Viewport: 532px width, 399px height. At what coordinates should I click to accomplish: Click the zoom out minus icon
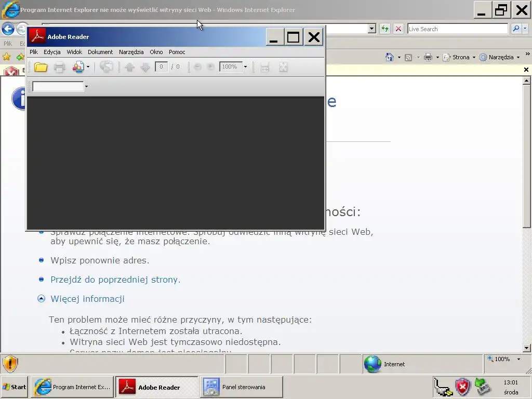197,67
